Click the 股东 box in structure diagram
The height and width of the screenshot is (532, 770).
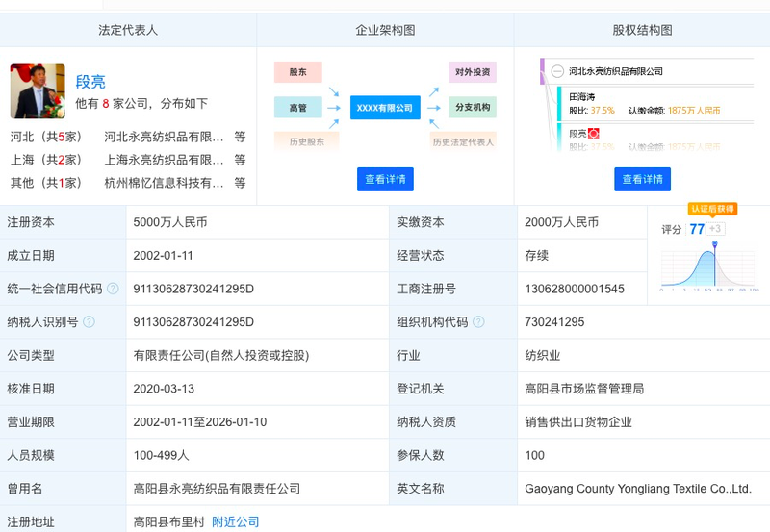click(x=298, y=72)
